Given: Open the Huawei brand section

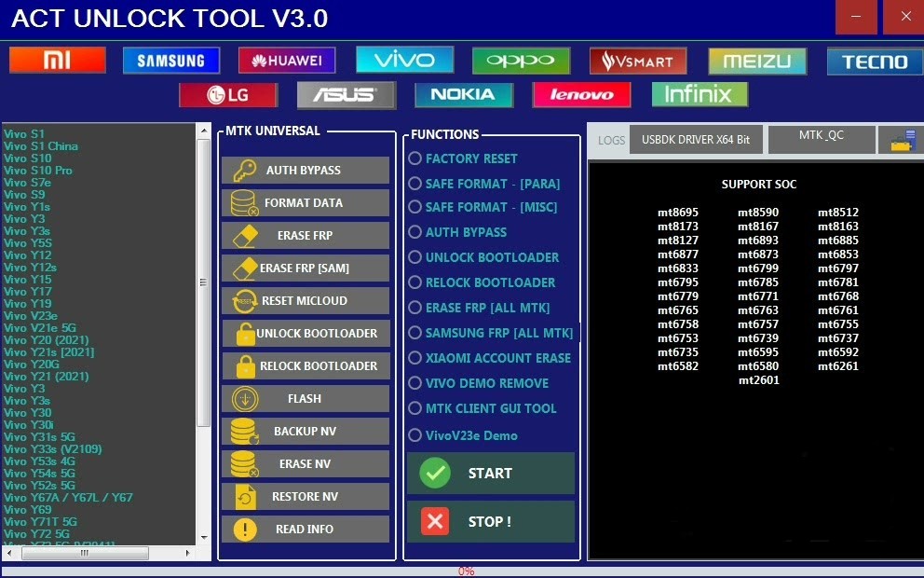Looking at the screenshot, I should click(x=287, y=61).
